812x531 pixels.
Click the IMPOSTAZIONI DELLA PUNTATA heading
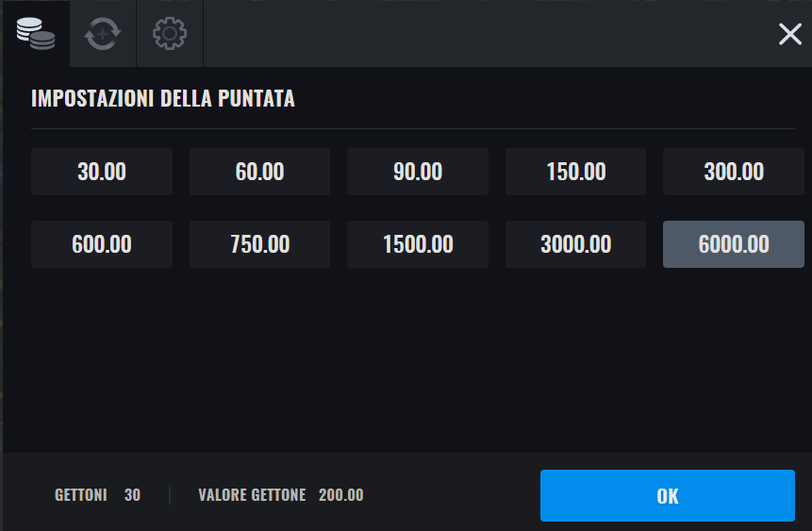[163, 98]
